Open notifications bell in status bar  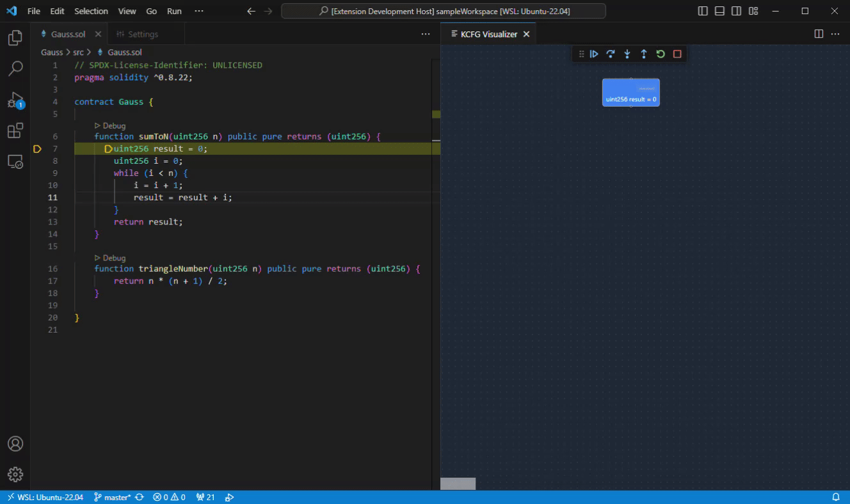(836, 497)
